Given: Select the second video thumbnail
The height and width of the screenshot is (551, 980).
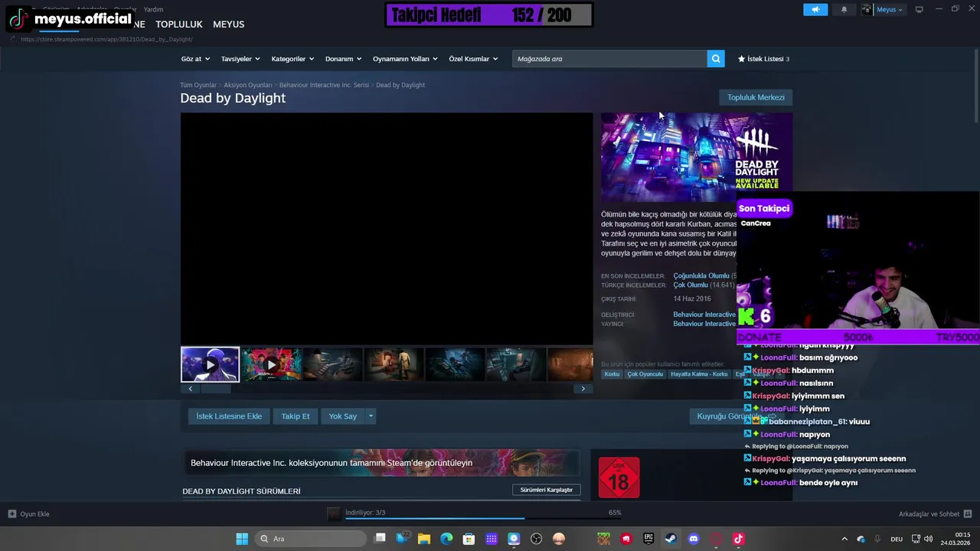Looking at the screenshot, I should [271, 364].
